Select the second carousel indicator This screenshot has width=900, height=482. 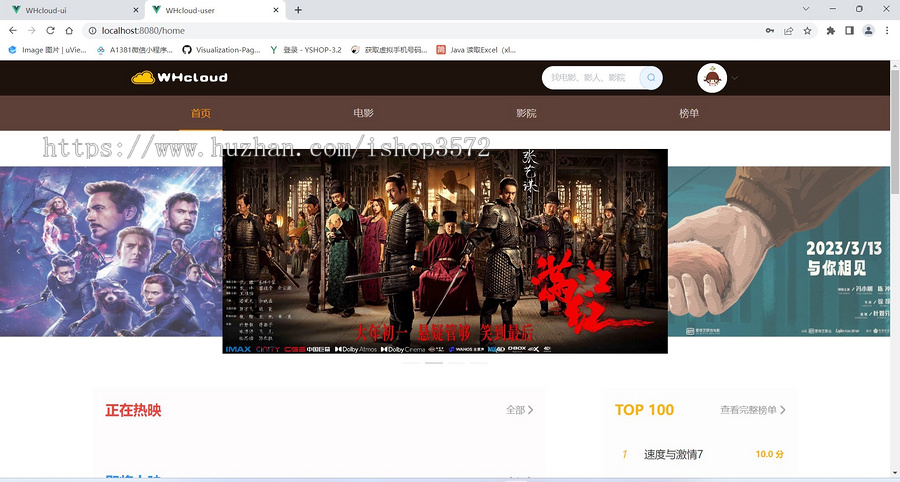point(434,363)
